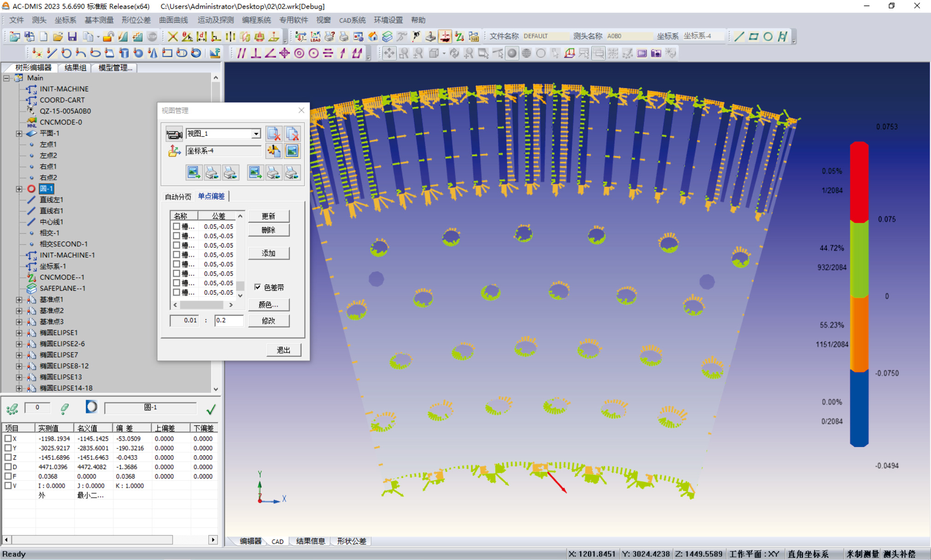Image resolution: width=931 pixels, height=560 pixels.
Task: Open the 视图_1 dropdown list
Action: (x=256, y=134)
